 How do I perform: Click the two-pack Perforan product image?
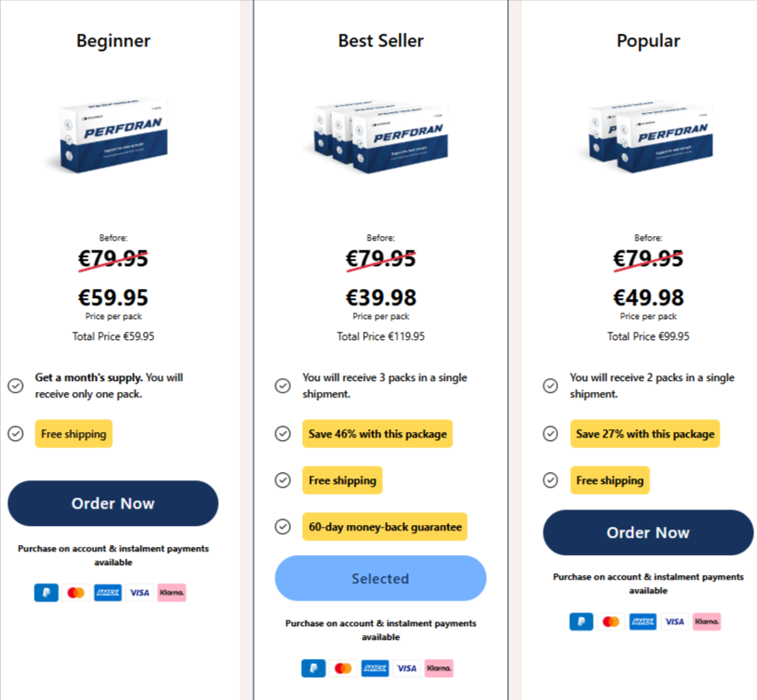point(648,135)
